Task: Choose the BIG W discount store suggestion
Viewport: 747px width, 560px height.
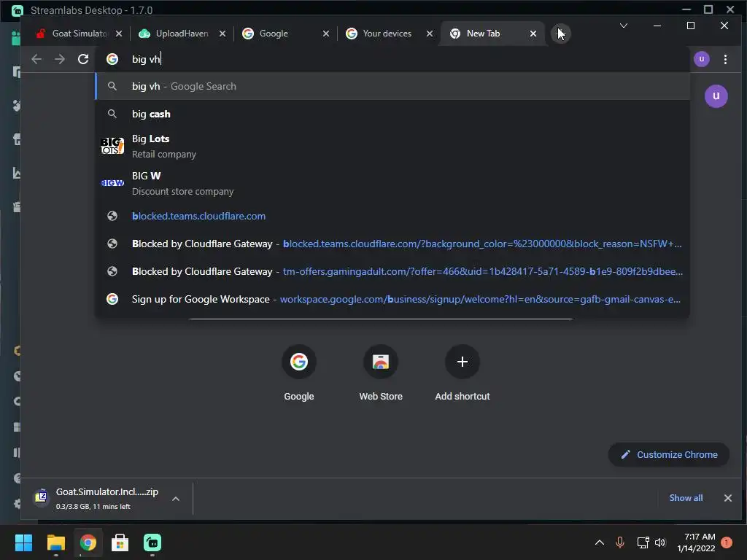Action: pos(392,183)
